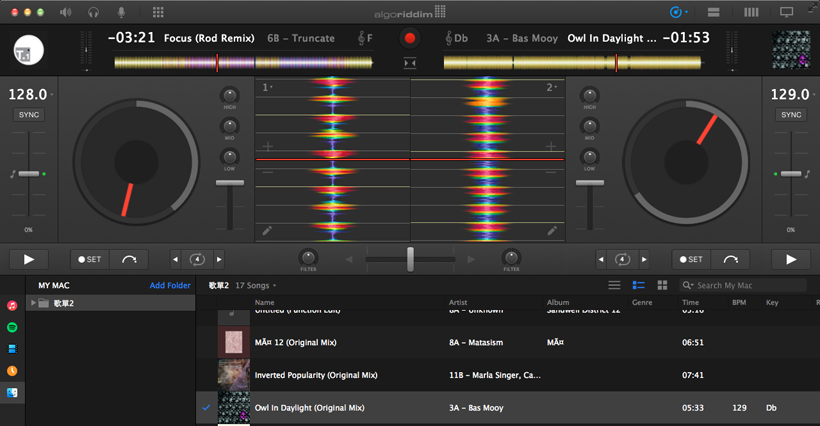The width and height of the screenshot is (820, 426).
Task: Click deck 1 album artwork
Action: pos(28,50)
